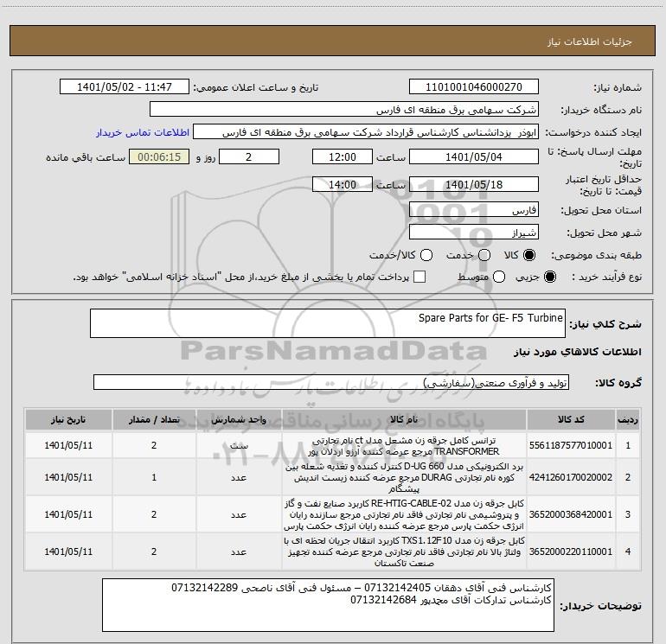Click the کد کالا column header
666x644 pixels.
(571, 420)
